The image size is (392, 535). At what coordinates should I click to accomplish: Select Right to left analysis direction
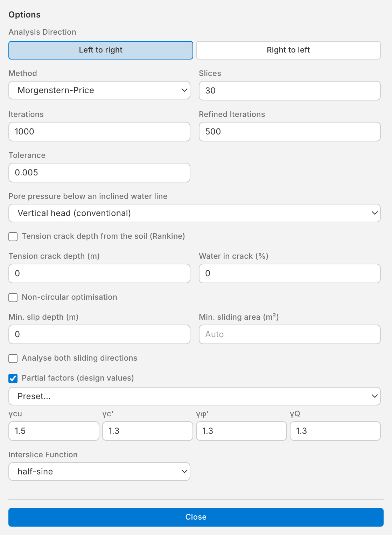tap(288, 50)
